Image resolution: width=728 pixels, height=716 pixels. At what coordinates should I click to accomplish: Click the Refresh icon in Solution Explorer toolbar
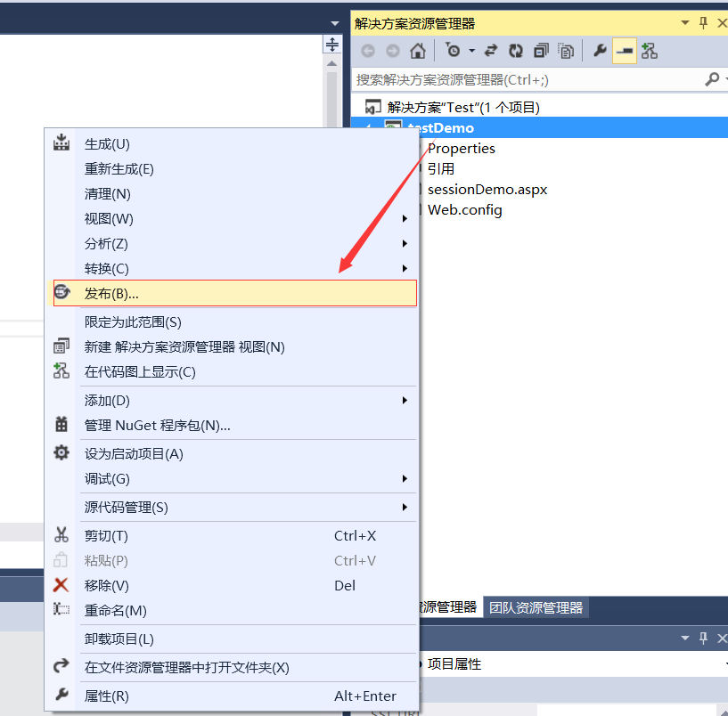pos(516,51)
